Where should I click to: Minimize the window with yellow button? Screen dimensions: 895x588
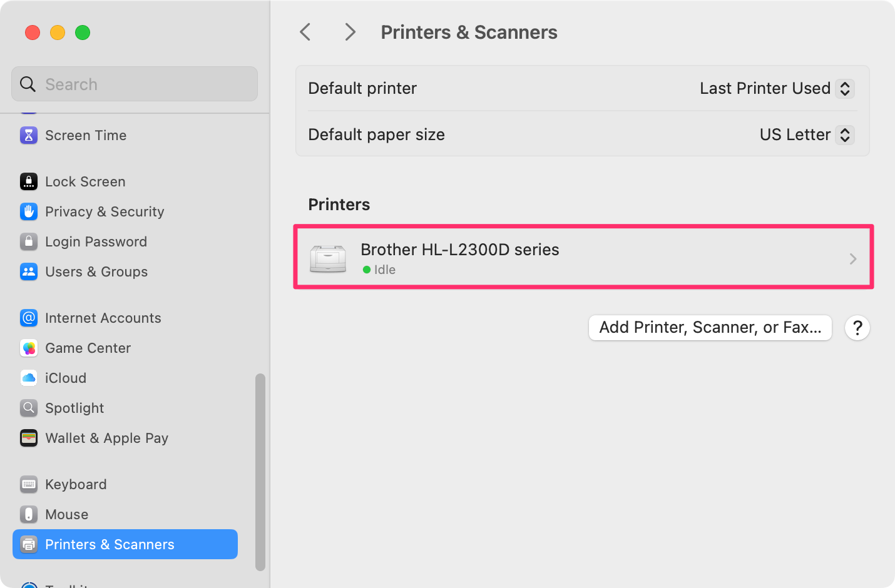(58, 33)
